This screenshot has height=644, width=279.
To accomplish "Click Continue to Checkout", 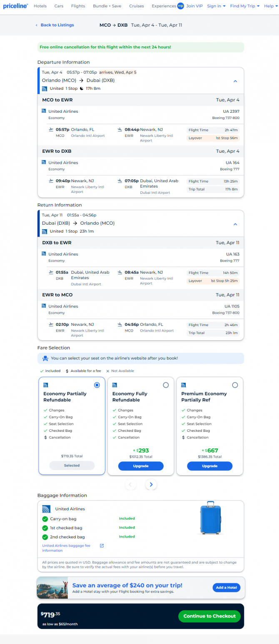I will 209,616.
